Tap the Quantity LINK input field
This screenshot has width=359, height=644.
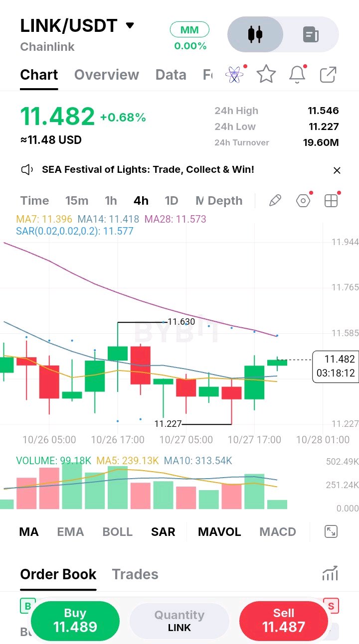(x=179, y=621)
